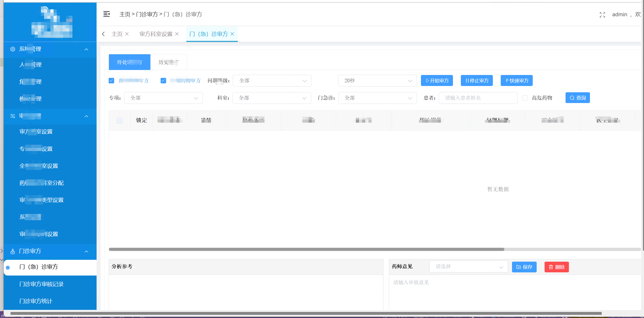Open the 门急诊 dropdown
This screenshot has width=644, height=318.
click(377, 98)
